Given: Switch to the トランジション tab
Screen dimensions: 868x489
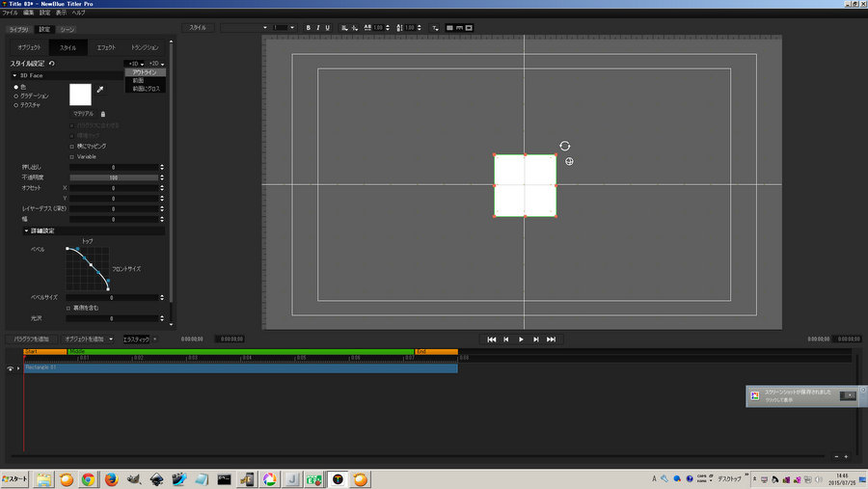Looking at the screenshot, I should (145, 47).
